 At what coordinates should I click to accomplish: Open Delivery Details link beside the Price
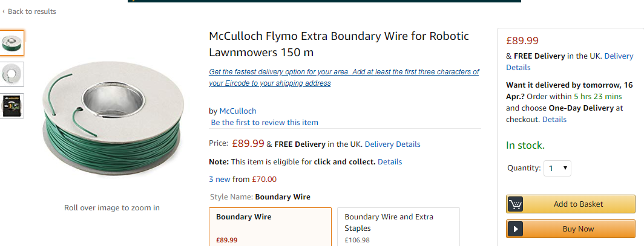(392, 144)
